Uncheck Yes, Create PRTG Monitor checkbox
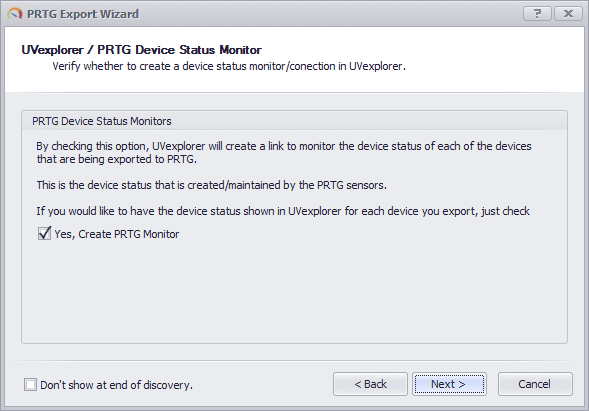This screenshot has width=589, height=411. pyautogui.click(x=44, y=234)
